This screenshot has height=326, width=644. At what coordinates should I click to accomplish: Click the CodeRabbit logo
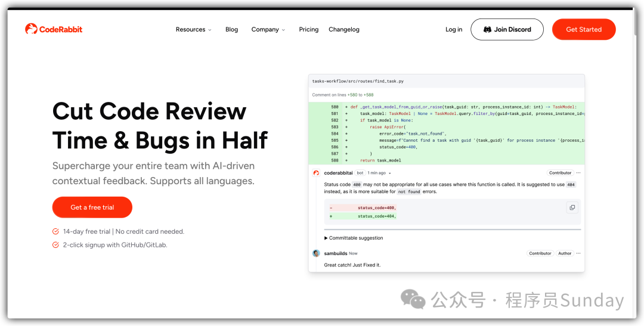pos(54,29)
